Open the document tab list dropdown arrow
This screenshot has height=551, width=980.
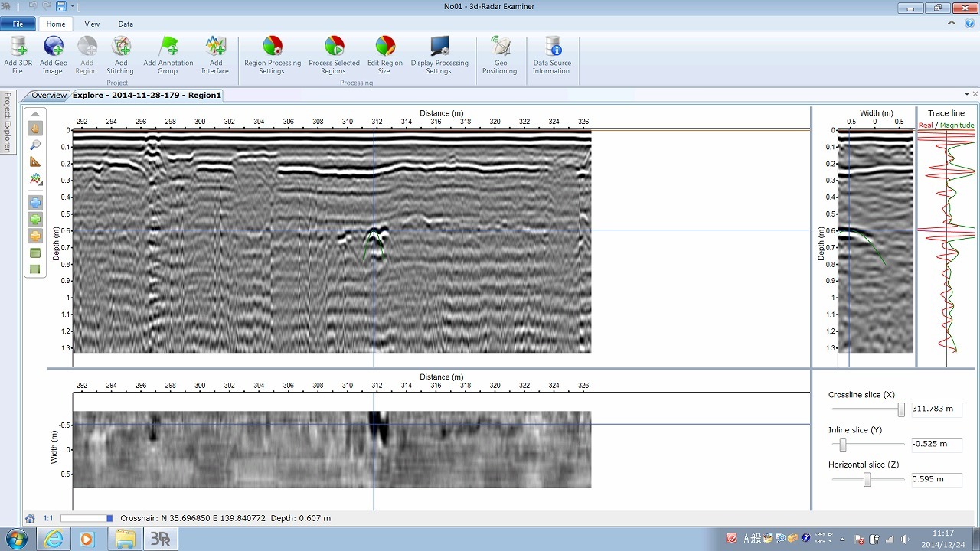967,95
